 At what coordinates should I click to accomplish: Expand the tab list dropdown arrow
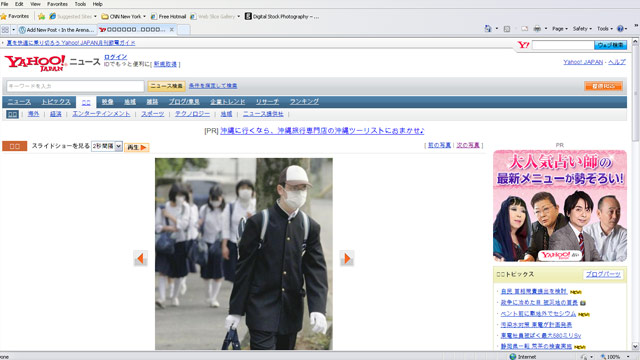[13, 29]
